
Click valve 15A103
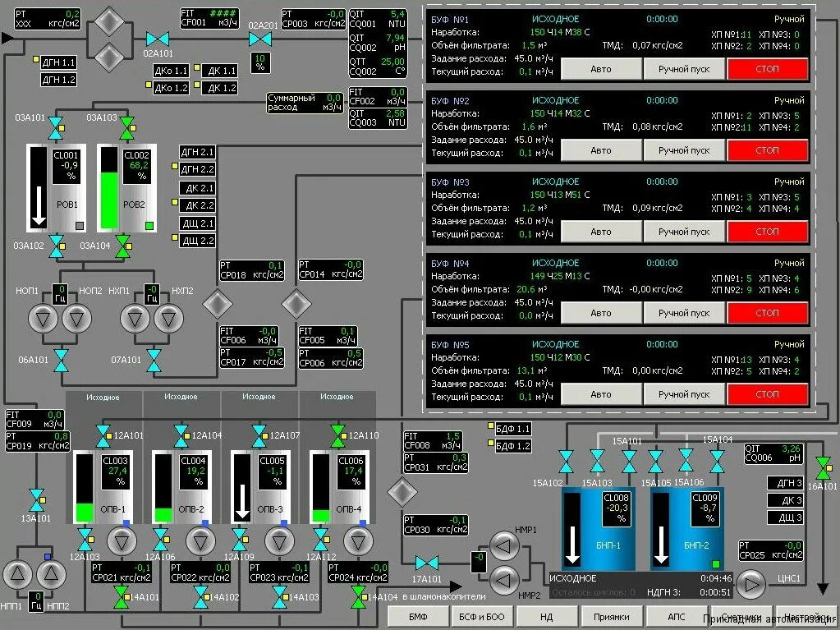[x=597, y=462]
